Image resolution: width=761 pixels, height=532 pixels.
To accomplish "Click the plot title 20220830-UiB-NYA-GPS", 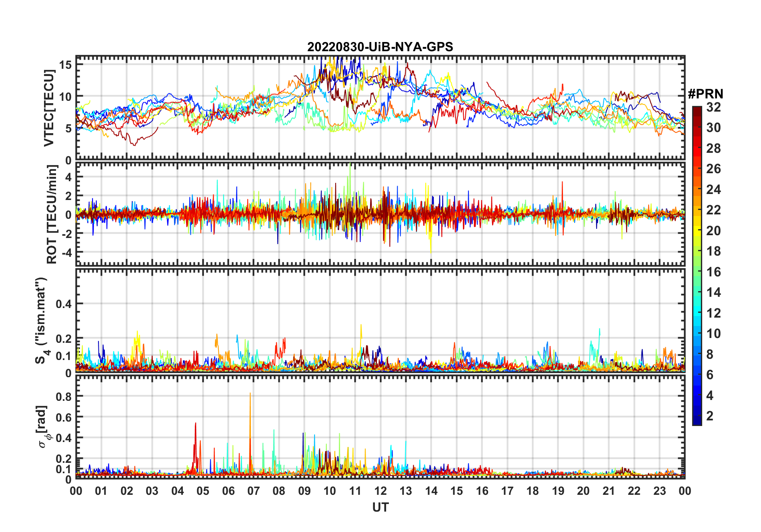I will click(380, 47).
